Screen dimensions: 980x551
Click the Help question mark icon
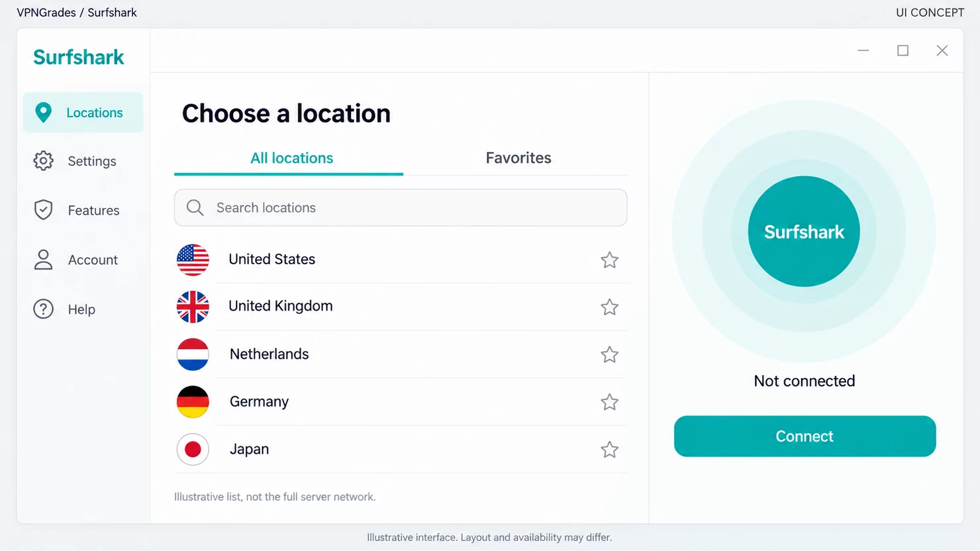43,309
